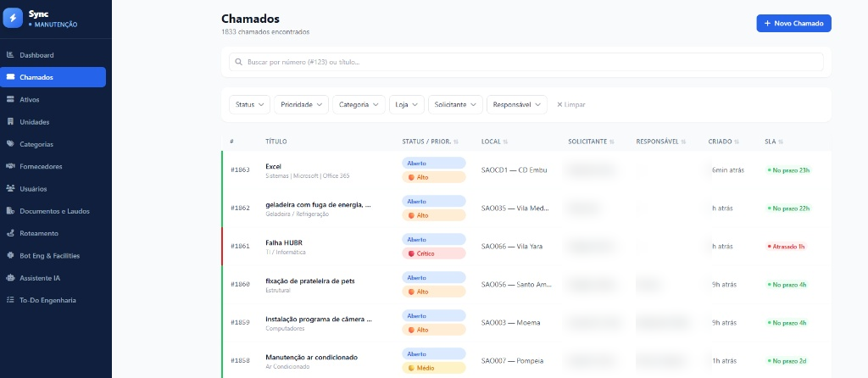Screen dimensions: 868x378
Task: Click the Unidades building icon
Action: [10, 122]
